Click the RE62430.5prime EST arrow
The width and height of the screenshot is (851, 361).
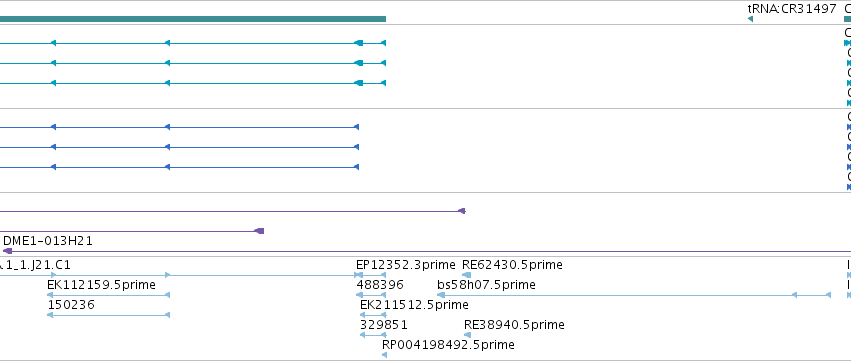[x=466, y=275]
